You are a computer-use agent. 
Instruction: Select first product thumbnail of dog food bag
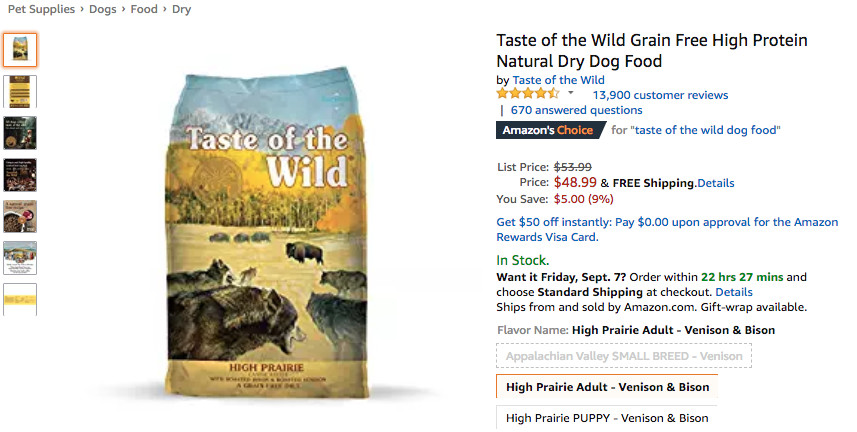click(x=20, y=49)
